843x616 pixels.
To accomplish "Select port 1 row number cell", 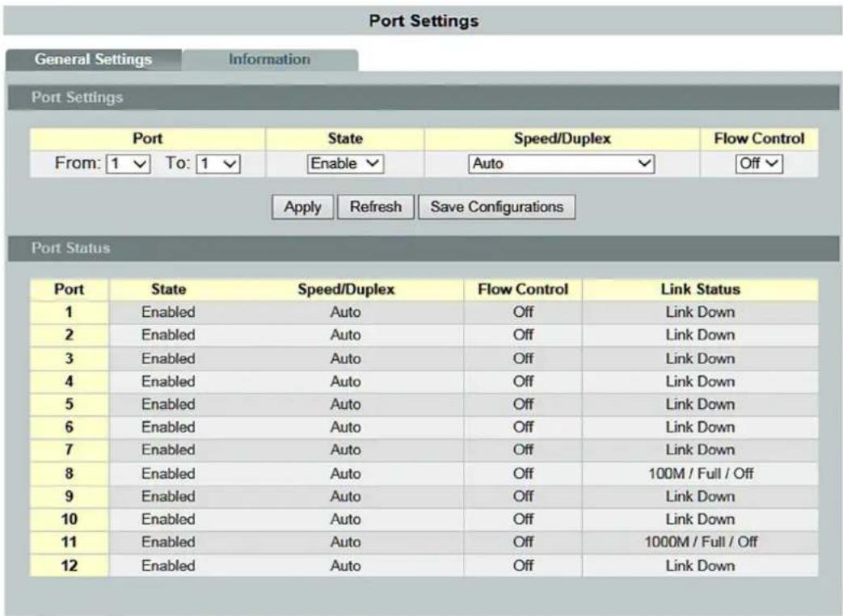I will coord(69,312).
